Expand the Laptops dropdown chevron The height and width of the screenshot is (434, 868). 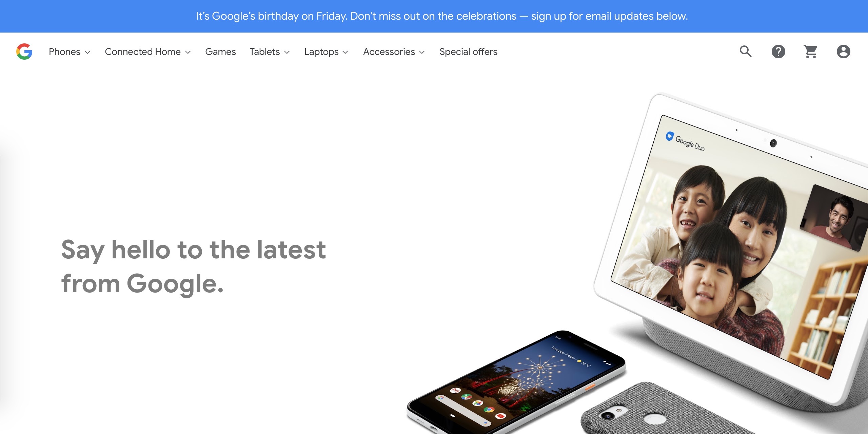pos(345,52)
